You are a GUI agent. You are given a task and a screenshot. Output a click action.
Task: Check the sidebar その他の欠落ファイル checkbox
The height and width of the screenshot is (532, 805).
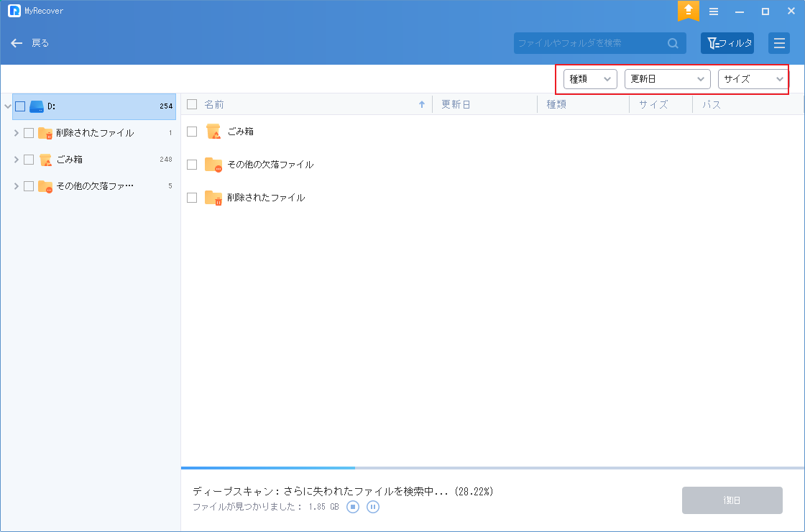coord(29,186)
